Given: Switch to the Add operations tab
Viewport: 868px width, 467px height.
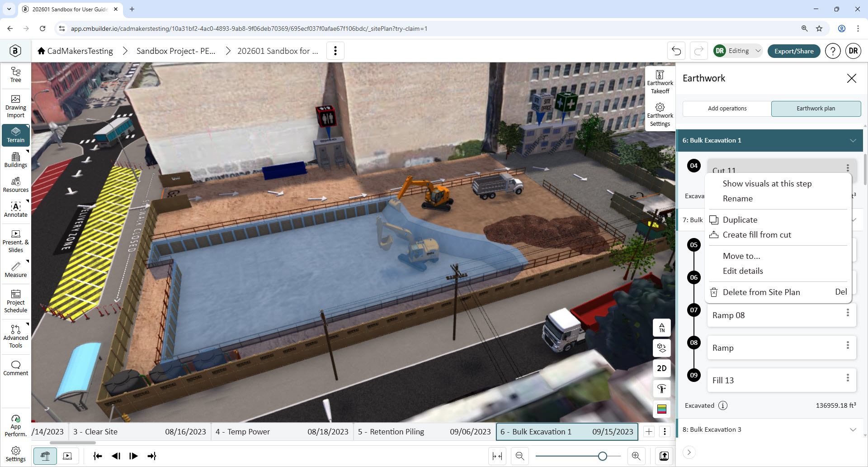Looking at the screenshot, I should click(x=727, y=109).
